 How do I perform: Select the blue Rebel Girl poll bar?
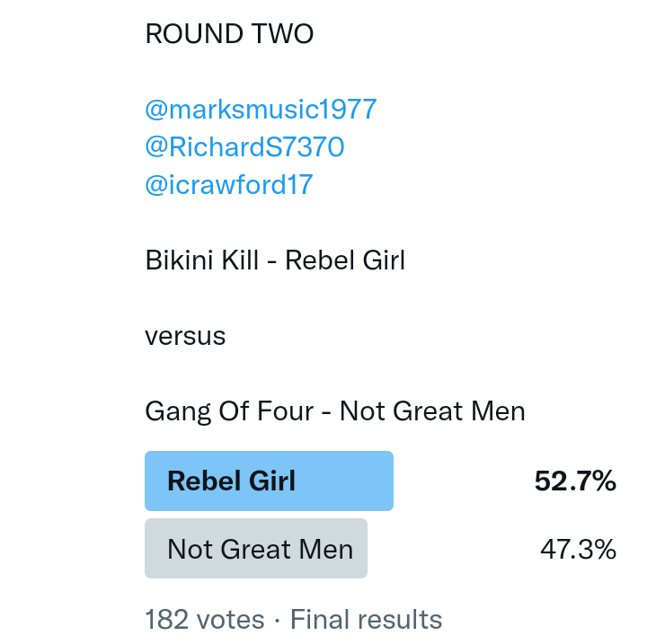[x=269, y=481]
